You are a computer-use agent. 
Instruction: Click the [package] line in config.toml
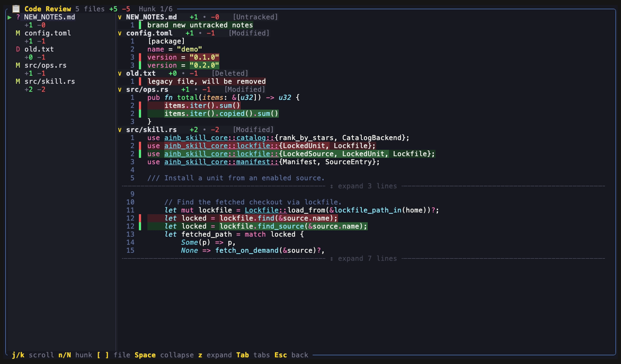(x=166, y=41)
